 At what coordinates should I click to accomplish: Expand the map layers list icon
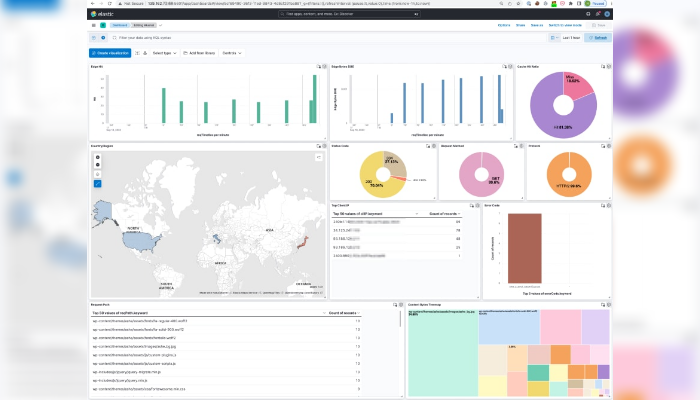tap(320, 156)
